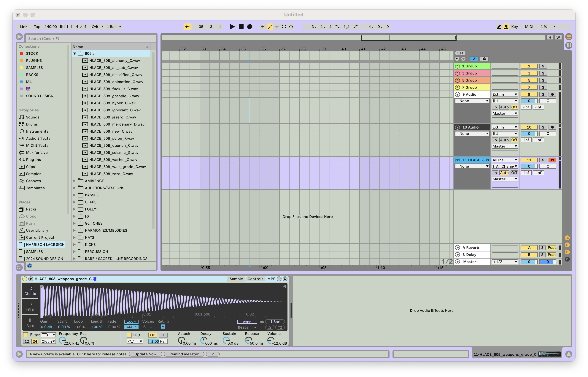This screenshot has width=588, height=377.
Task: Open Key mapping mode in the top bar
Action: click(515, 27)
